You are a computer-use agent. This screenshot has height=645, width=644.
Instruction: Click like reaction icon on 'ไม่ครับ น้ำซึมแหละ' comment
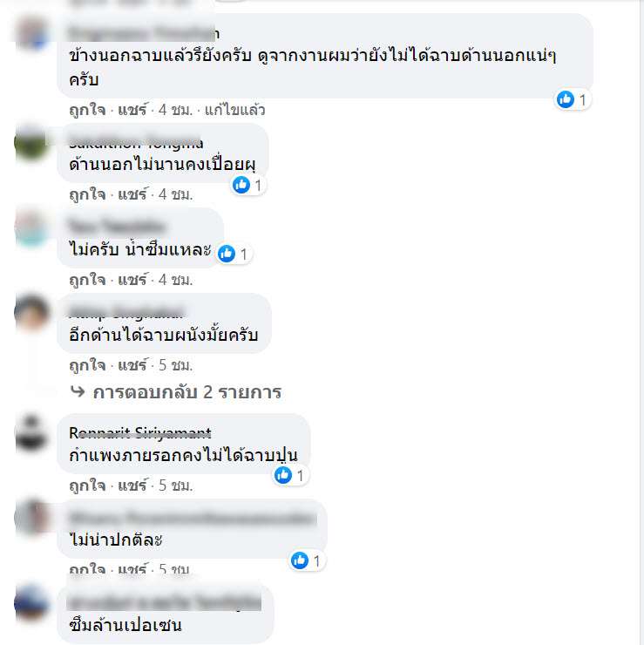coord(227,254)
